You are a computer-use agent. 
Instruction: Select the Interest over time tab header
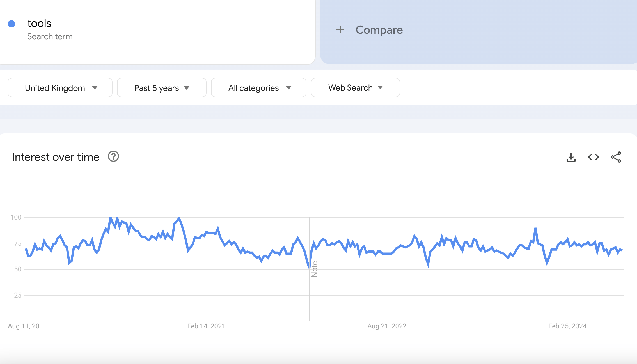point(56,157)
